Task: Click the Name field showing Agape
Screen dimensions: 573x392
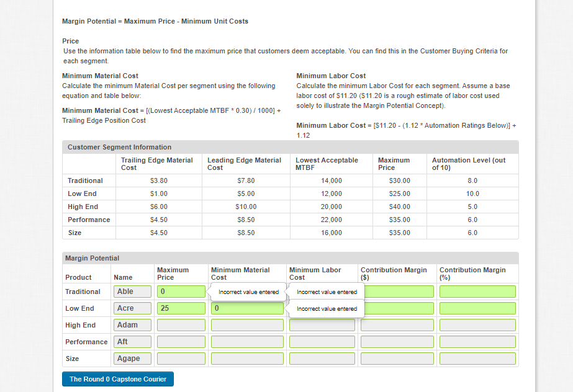Action: (x=132, y=358)
